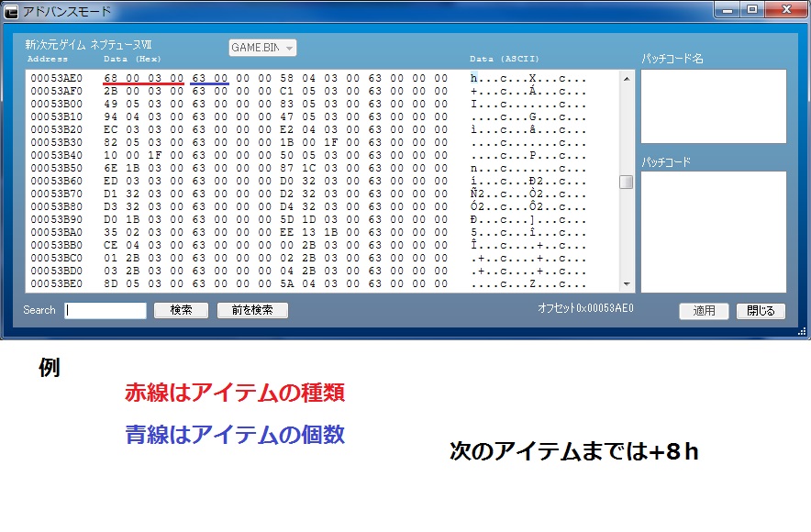811x532 pixels.
Task: Click the 前を検索 button
Action: point(252,310)
